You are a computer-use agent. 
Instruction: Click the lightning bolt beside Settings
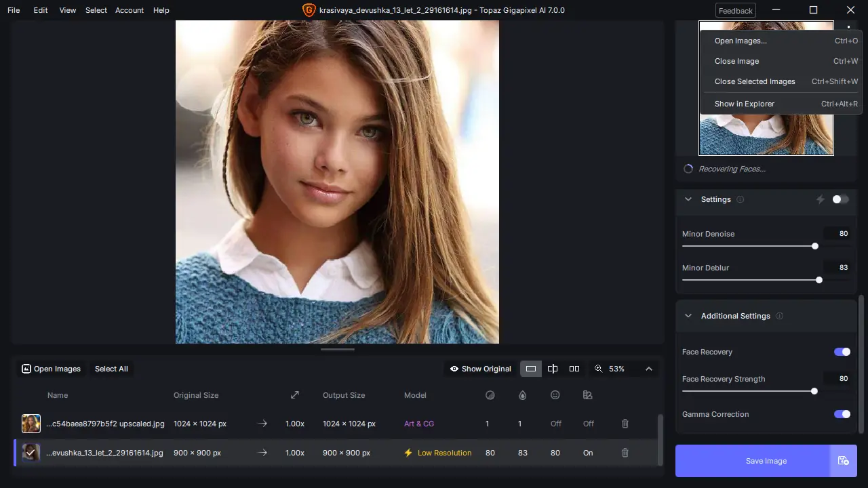tap(821, 199)
